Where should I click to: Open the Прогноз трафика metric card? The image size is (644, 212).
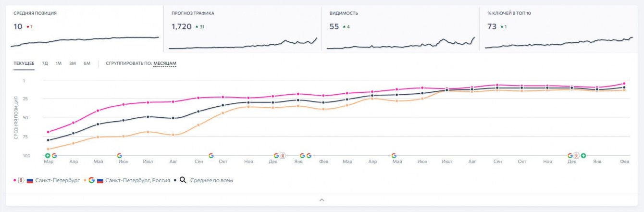[x=243, y=29]
